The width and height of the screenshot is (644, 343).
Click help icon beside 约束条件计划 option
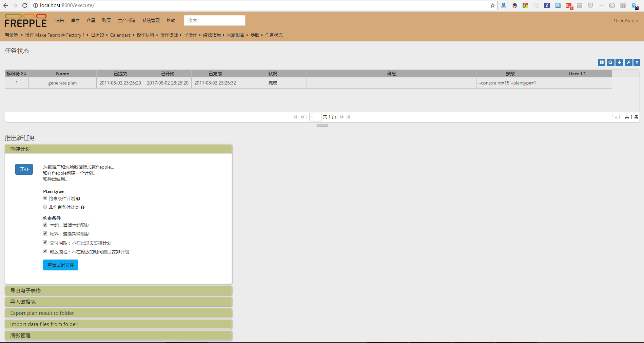pyautogui.click(x=78, y=199)
